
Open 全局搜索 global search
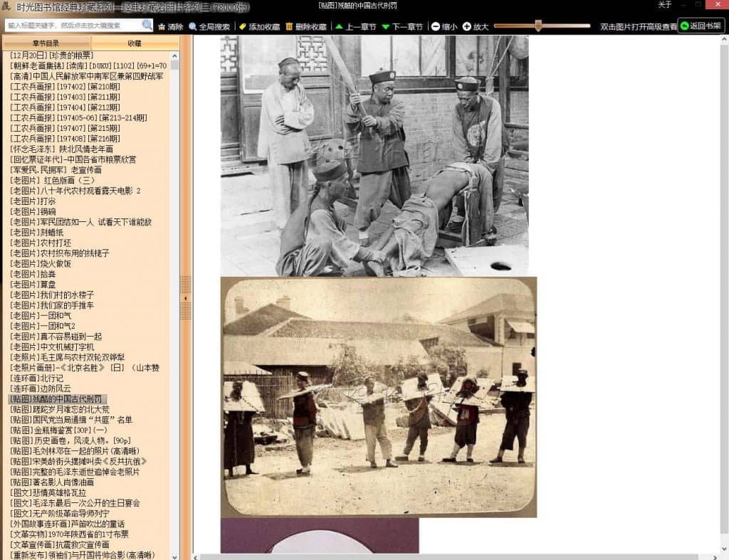[x=209, y=26]
